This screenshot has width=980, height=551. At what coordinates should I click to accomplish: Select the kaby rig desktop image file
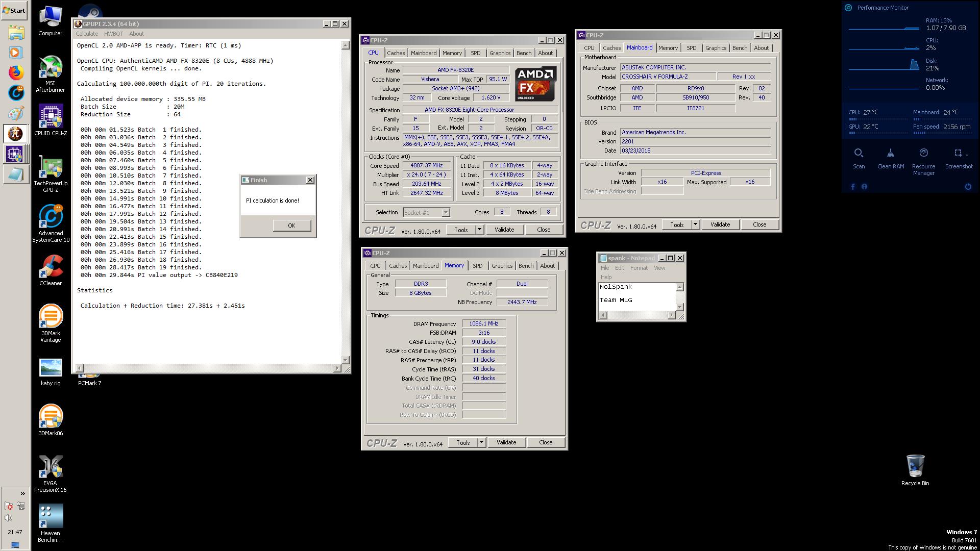[51, 372]
